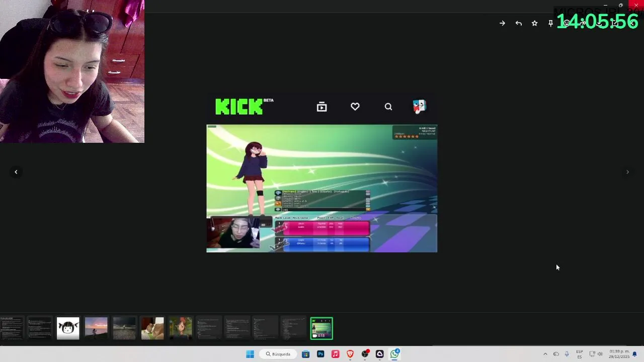The image size is (644, 362).
Task: Open the clock and date panel
Action: (x=619, y=354)
